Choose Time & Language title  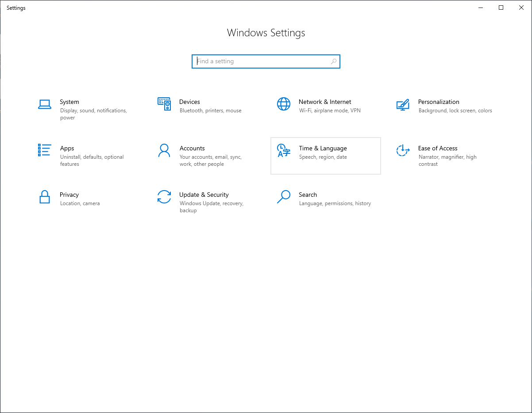pyautogui.click(x=323, y=148)
